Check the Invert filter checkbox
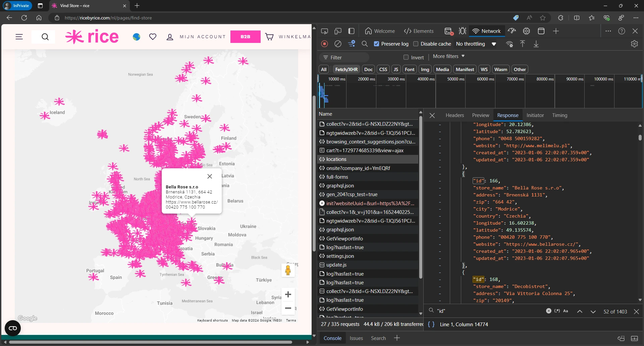644x346 pixels. point(406,57)
